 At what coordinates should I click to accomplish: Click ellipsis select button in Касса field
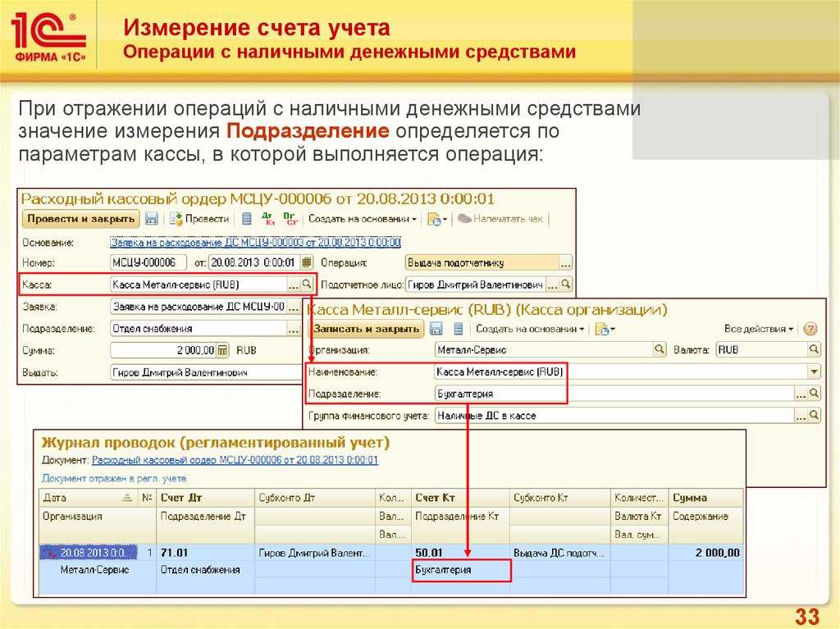tap(293, 285)
